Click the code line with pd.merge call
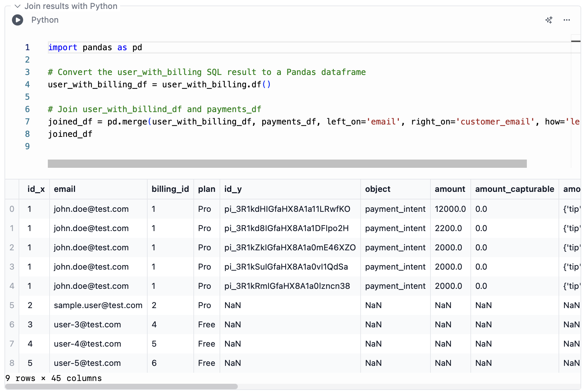This screenshot has width=585, height=392. coord(313,122)
